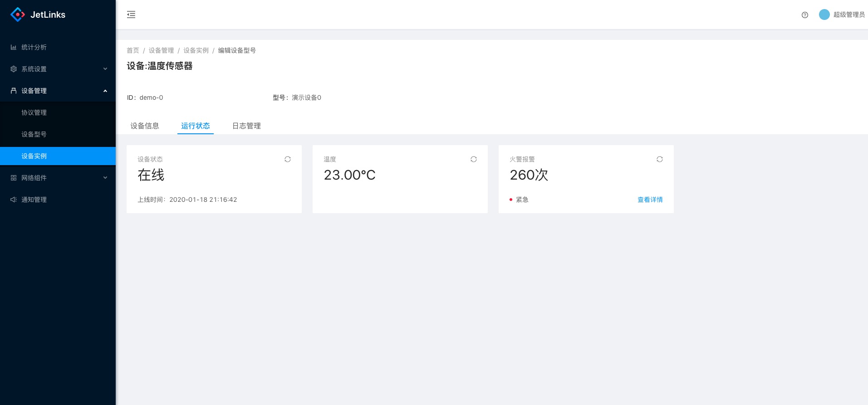This screenshot has width=868, height=405.
Task: Expand the 网络组件 submenu
Action: [x=58, y=178]
